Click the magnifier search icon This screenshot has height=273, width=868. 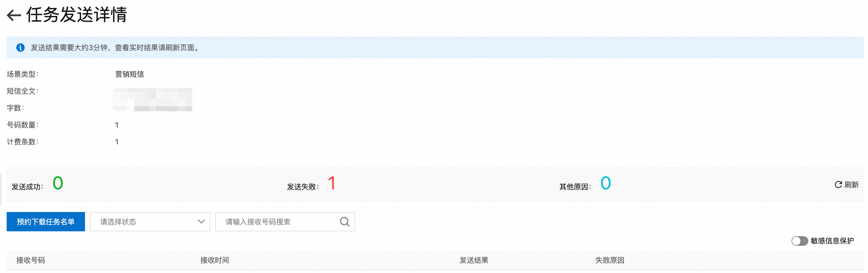[x=344, y=222]
